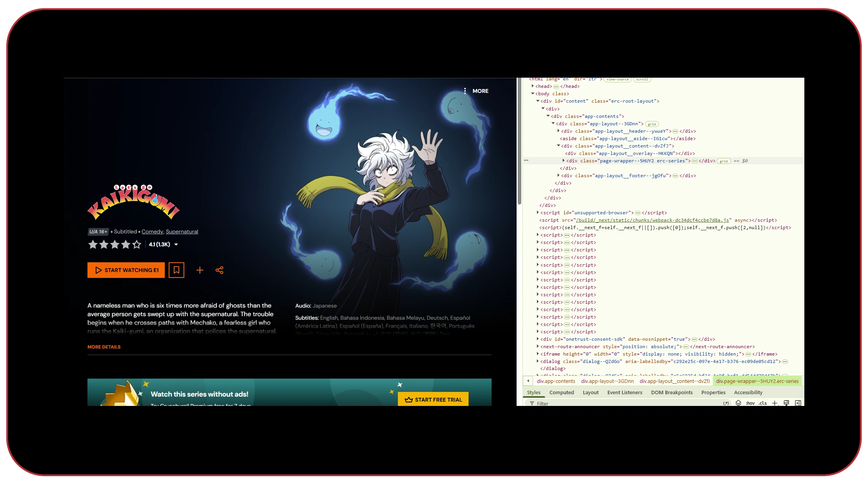Open the ellipsis actions for the selected page-wrapper row

526,160
